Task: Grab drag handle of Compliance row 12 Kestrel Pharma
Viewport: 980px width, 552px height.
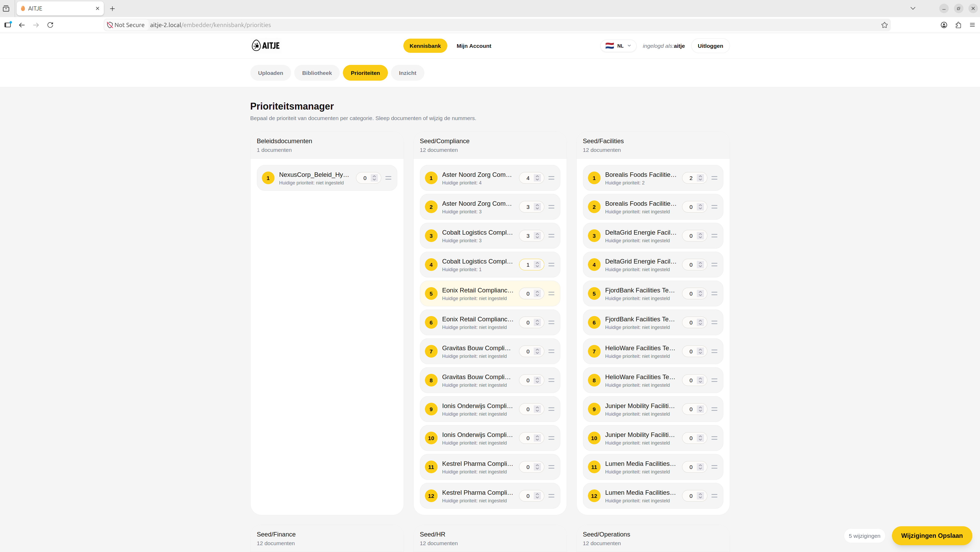Action: (x=551, y=496)
